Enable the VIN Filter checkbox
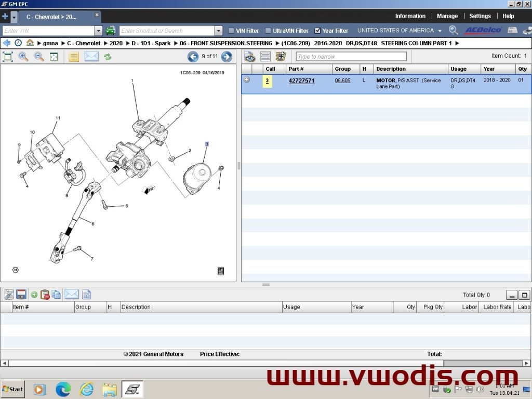 point(231,31)
